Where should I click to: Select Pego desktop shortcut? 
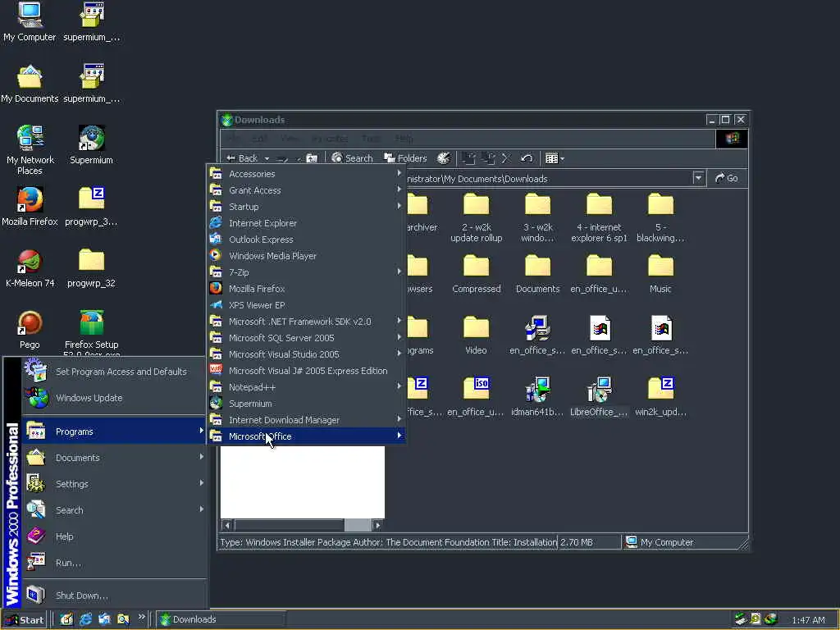click(x=30, y=330)
